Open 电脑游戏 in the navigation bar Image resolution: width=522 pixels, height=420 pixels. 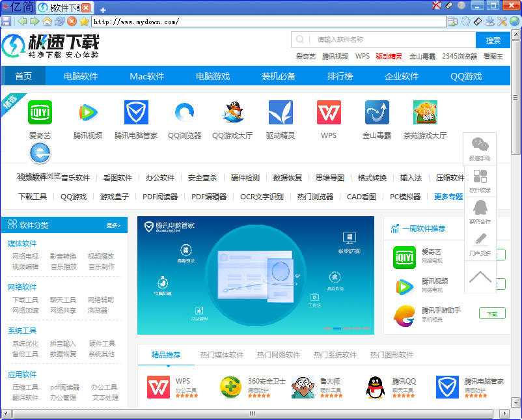click(213, 76)
